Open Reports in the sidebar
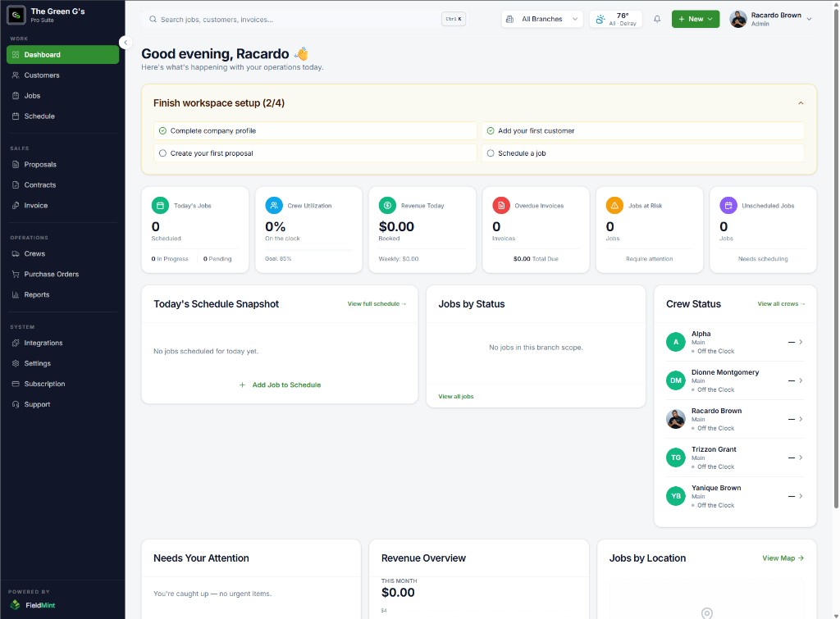This screenshot has height=619, width=840. click(62, 294)
